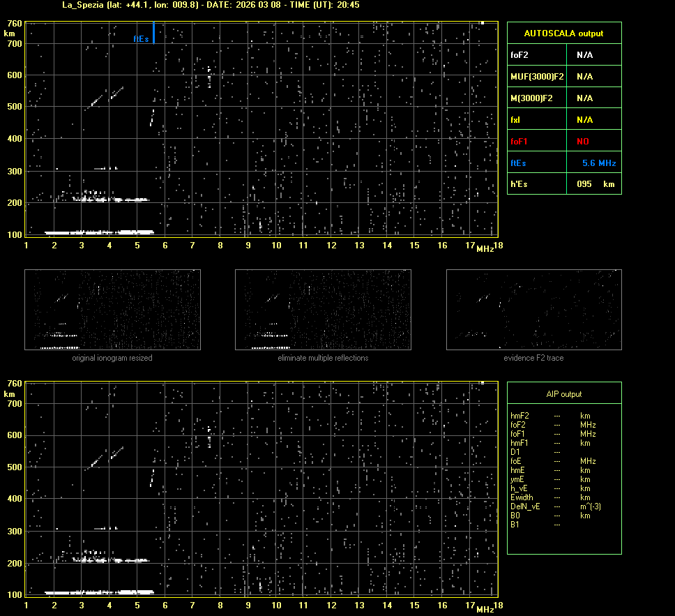Select the red NO value for foF1
The width and height of the screenshot is (675, 616).
tap(582, 142)
